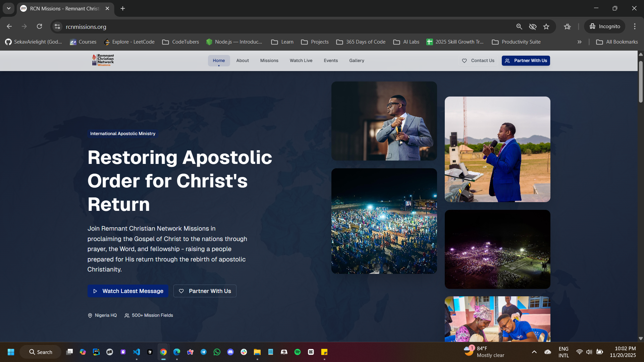Reload the current page
This screenshot has width=644, height=362.
point(40,26)
